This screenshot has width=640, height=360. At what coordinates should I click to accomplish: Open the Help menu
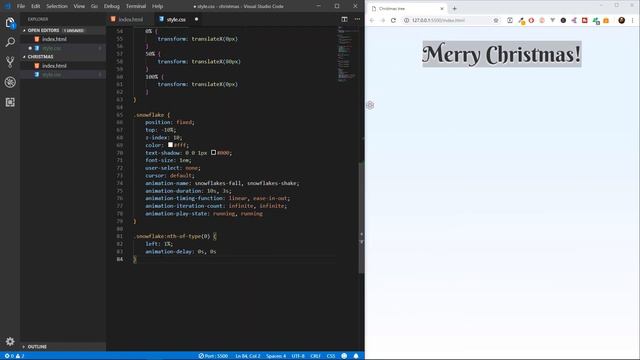coord(158,6)
